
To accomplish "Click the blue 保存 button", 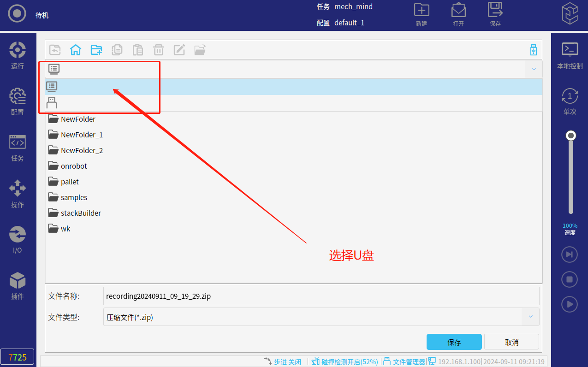I will click(454, 342).
